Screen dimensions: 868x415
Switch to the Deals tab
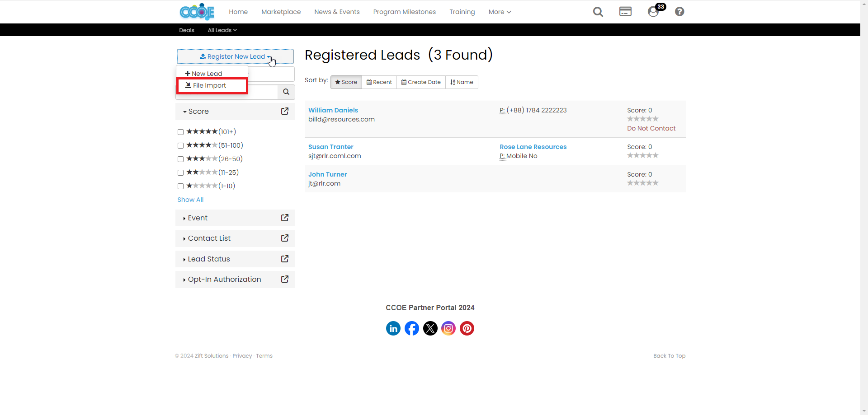187,30
